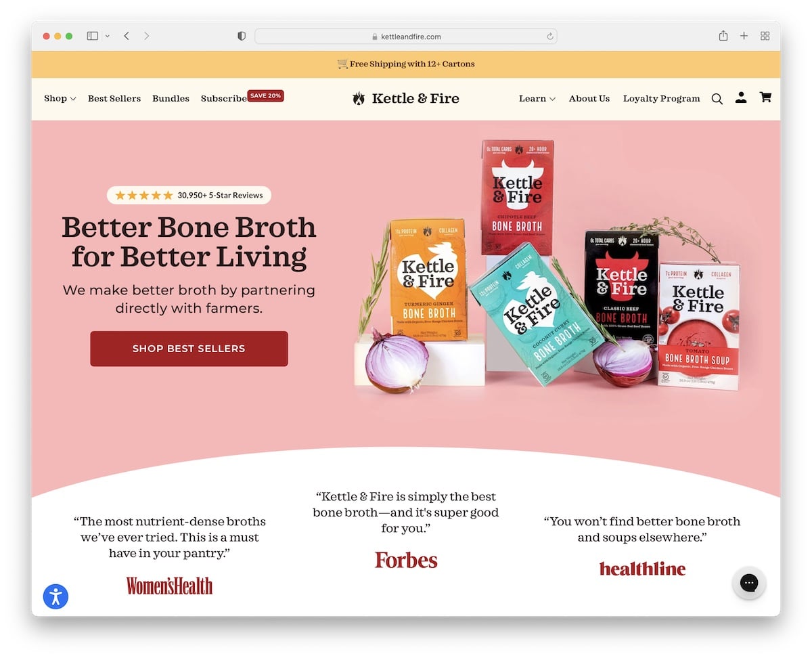Click the Safari share icon

723,36
